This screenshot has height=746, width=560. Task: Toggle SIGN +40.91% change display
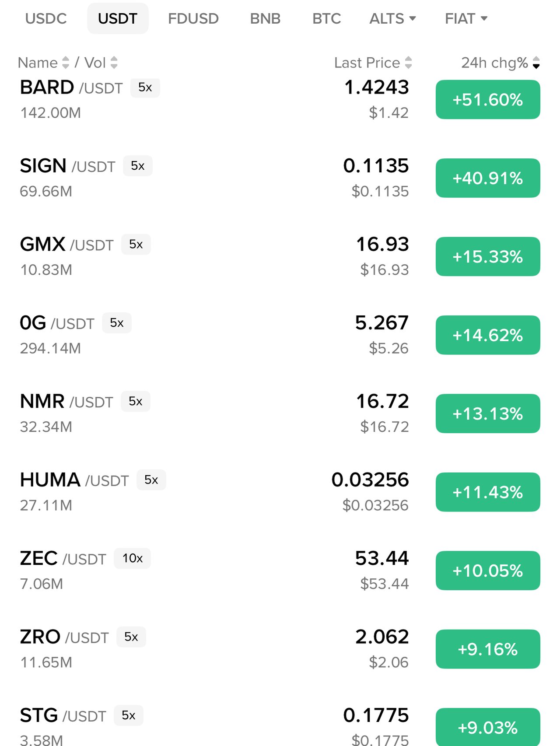click(x=487, y=178)
